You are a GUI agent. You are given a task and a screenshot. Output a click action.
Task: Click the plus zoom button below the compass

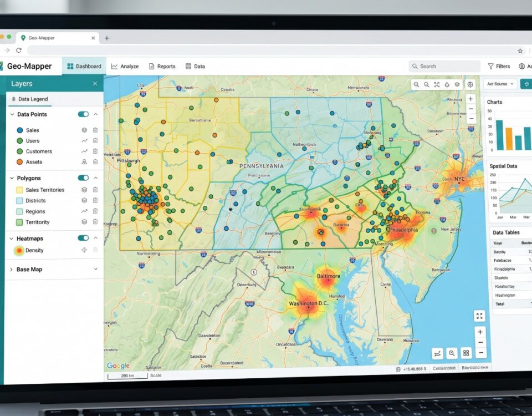[470, 99]
